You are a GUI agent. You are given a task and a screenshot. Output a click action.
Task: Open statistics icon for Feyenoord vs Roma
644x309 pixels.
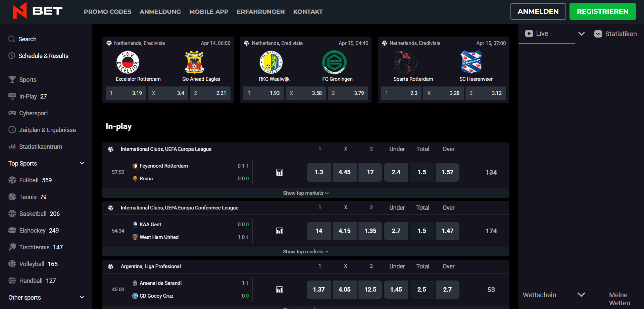[x=280, y=172]
